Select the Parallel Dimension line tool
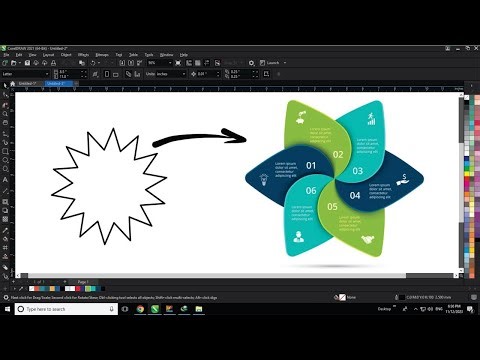Screen dimensions: 480x360 coord(5,191)
